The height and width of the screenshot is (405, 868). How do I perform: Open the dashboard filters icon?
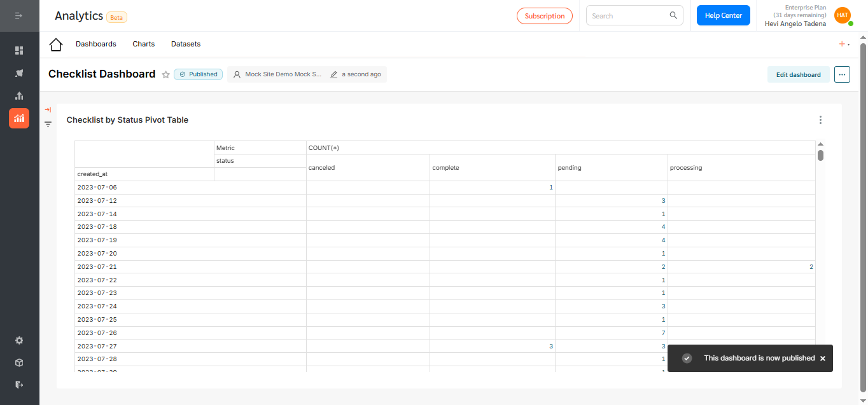tap(48, 125)
